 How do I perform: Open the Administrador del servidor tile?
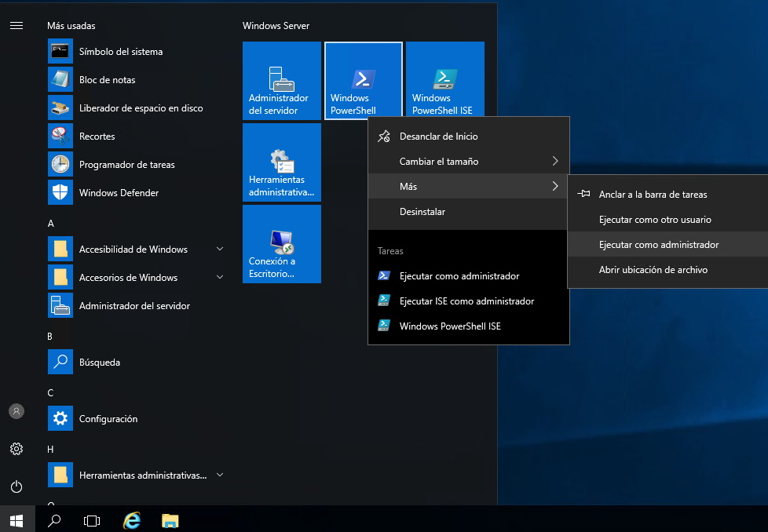pos(282,81)
